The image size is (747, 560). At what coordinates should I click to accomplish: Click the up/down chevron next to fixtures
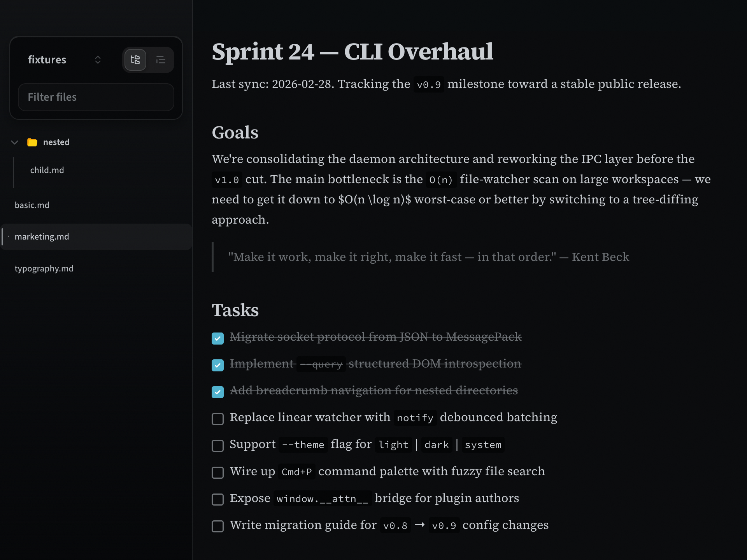tap(98, 59)
